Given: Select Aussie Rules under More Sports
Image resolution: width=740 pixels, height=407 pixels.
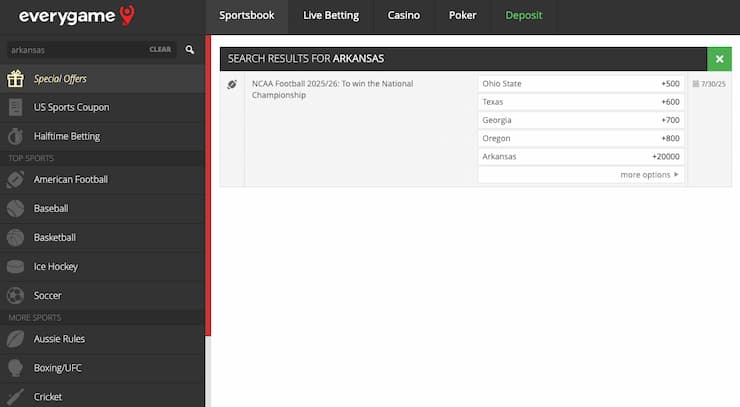Looking at the screenshot, I should (x=102, y=339).
